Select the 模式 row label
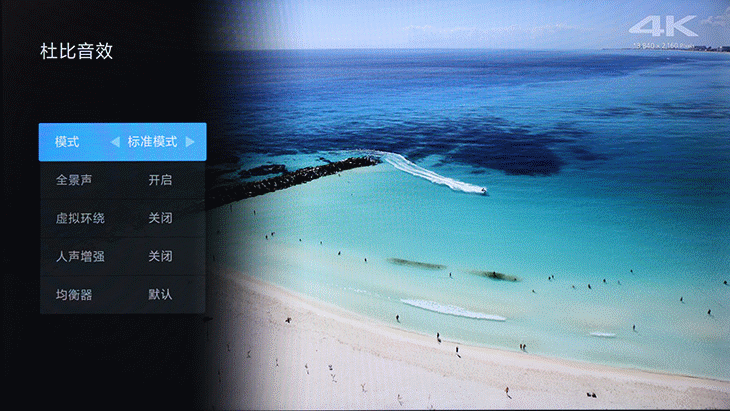Screen dimensions: 730x411 coord(67,142)
